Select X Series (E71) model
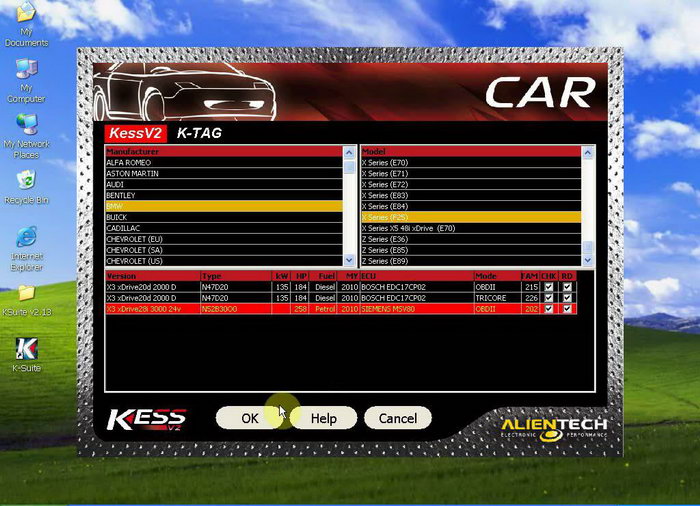The height and width of the screenshot is (506, 700). click(x=471, y=173)
